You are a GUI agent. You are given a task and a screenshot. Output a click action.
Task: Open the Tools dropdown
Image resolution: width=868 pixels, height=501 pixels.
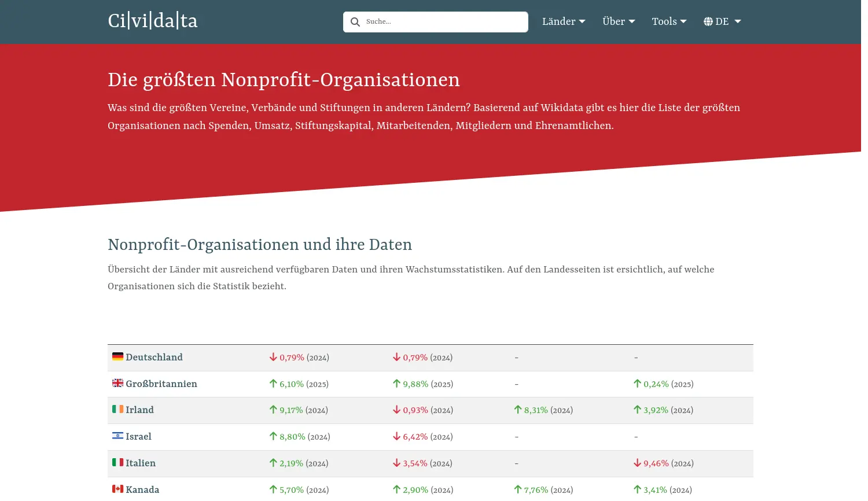[x=669, y=21]
